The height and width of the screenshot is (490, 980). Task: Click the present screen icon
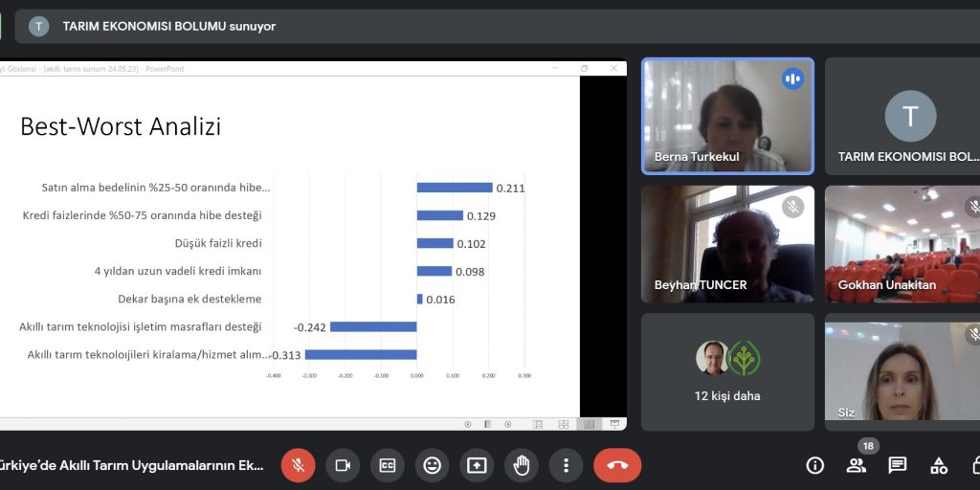pyautogui.click(x=477, y=465)
